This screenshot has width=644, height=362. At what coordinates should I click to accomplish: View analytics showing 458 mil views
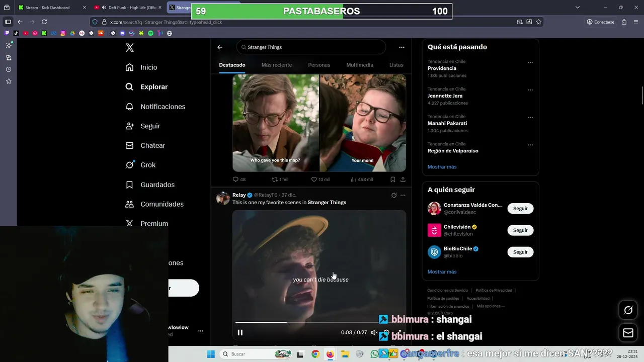point(361,179)
